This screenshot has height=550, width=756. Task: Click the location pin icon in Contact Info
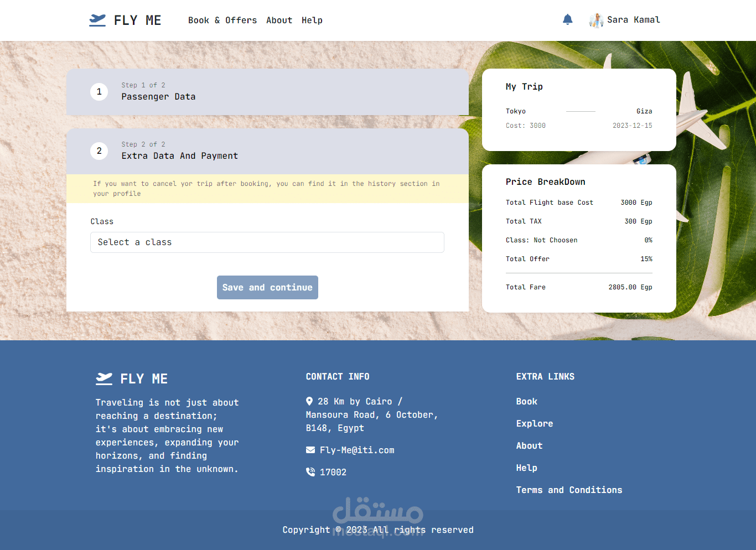click(x=310, y=401)
